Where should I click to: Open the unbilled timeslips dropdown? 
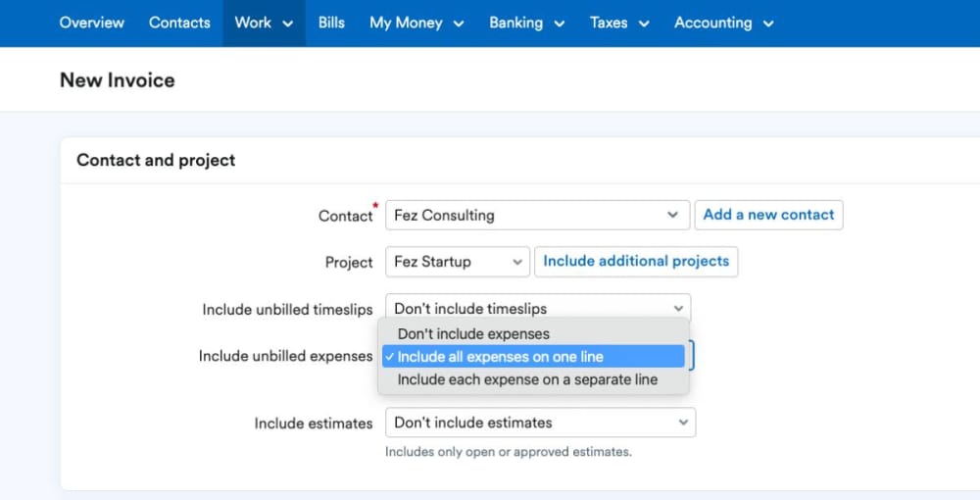[537, 309]
